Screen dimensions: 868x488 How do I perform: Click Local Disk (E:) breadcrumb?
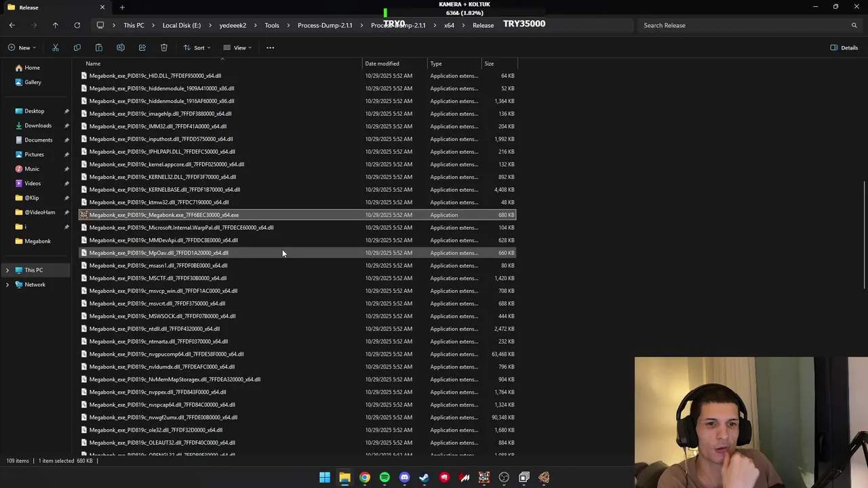point(182,25)
